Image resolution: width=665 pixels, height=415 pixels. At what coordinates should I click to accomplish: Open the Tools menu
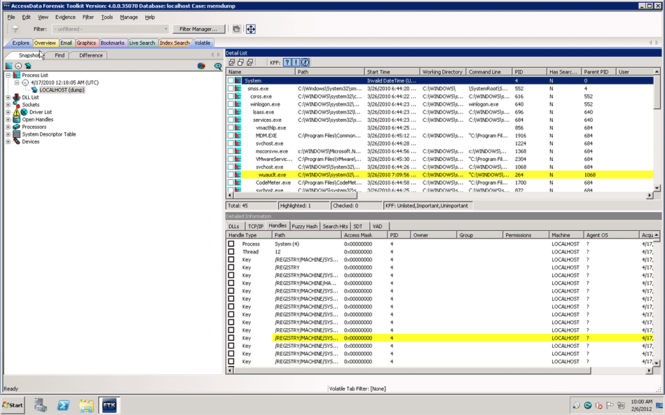tap(107, 17)
